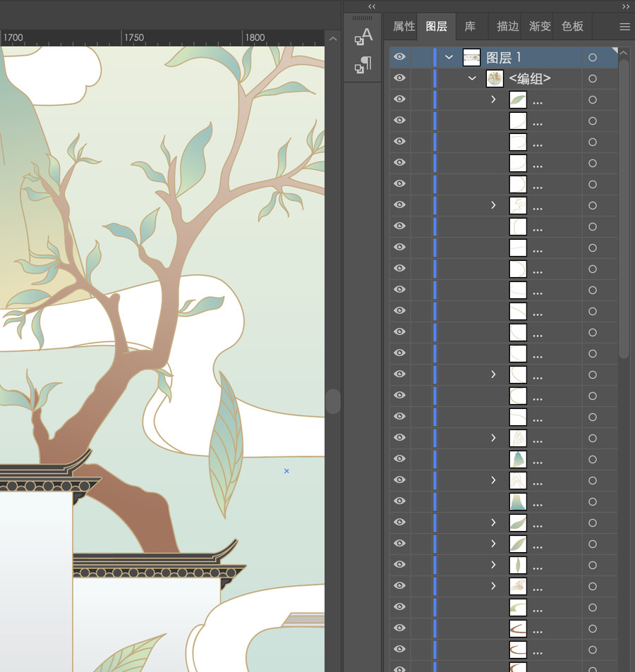Select the <编组> group name
635x672 pixels.
[x=530, y=78]
